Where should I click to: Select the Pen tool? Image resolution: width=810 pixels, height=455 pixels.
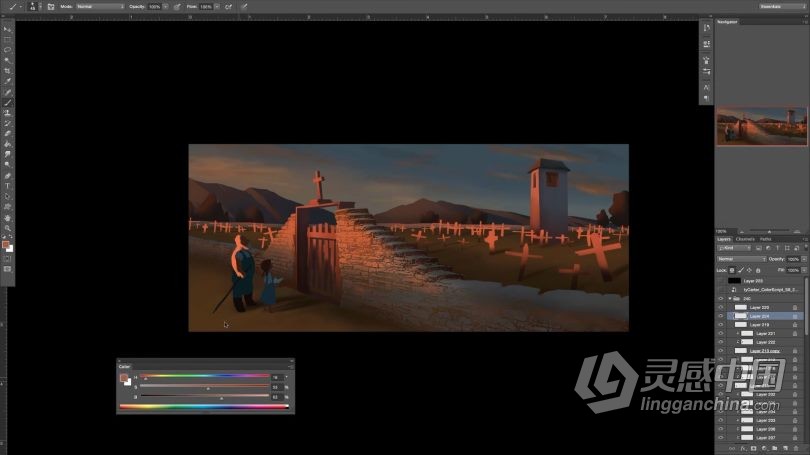click(x=7, y=176)
